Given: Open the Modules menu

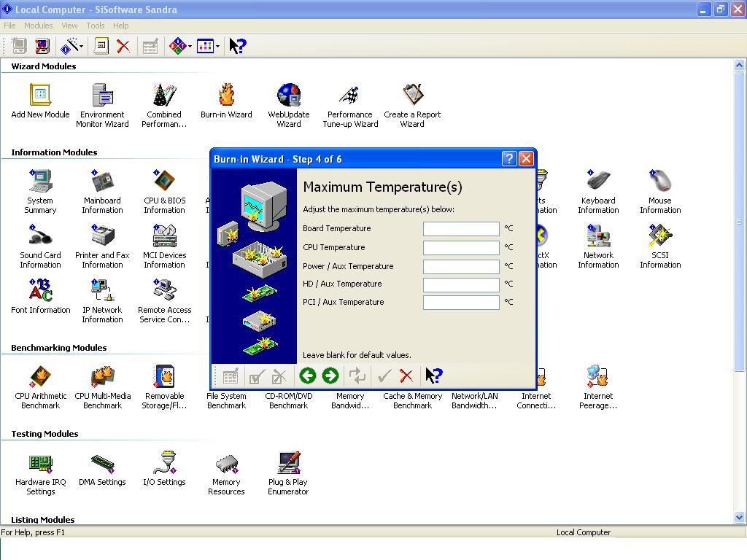Looking at the screenshot, I should (x=39, y=26).
